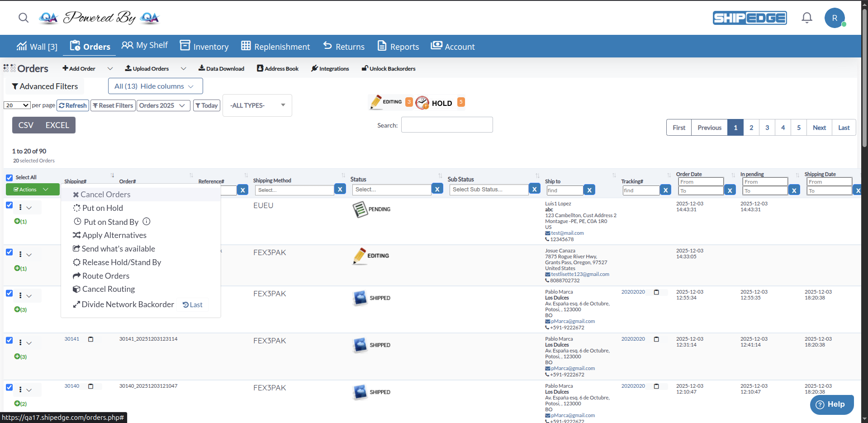Click the info icon beside Put on Stand By

point(147,222)
